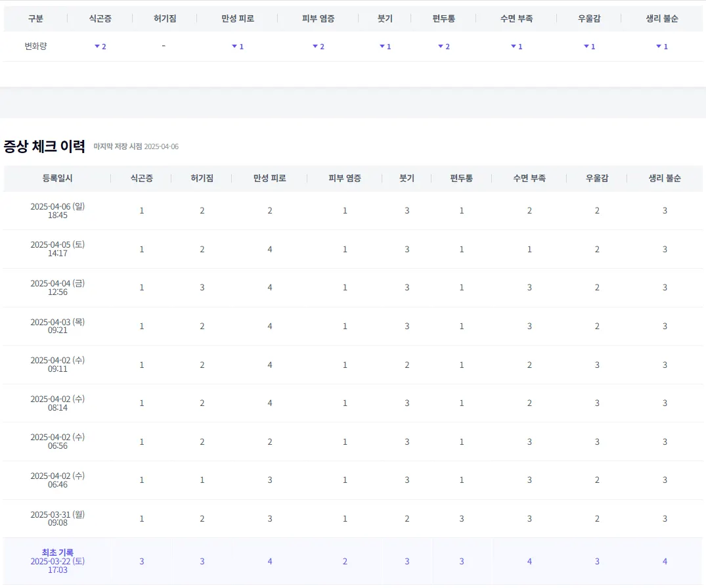Click the 마지막 저장 시점 2025-04-06 label
The image size is (706, 588).
(x=136, y=147)
